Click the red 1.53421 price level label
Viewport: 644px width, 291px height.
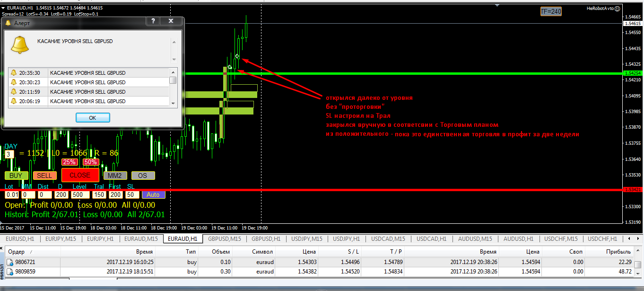point(633,190)
